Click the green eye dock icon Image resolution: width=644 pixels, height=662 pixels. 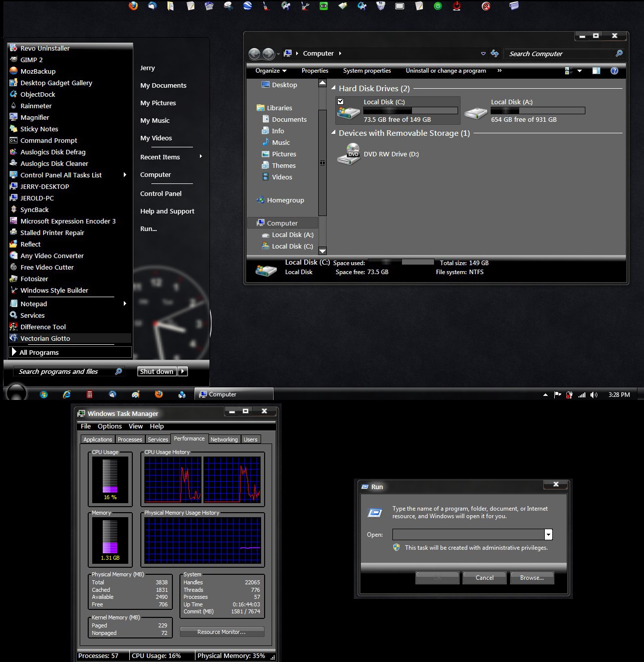pos(324,6)
